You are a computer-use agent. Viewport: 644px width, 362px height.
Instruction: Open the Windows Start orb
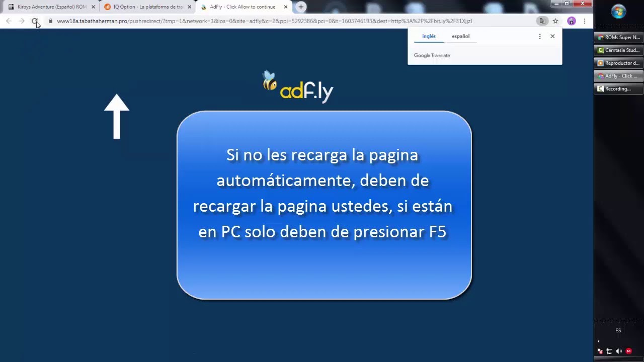click(618, 12)
